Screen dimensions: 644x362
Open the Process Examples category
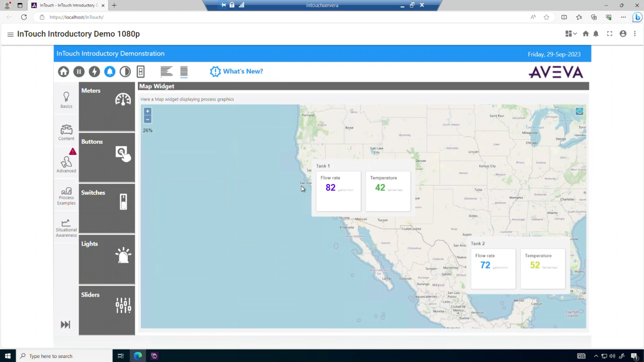tap(66, 196)
